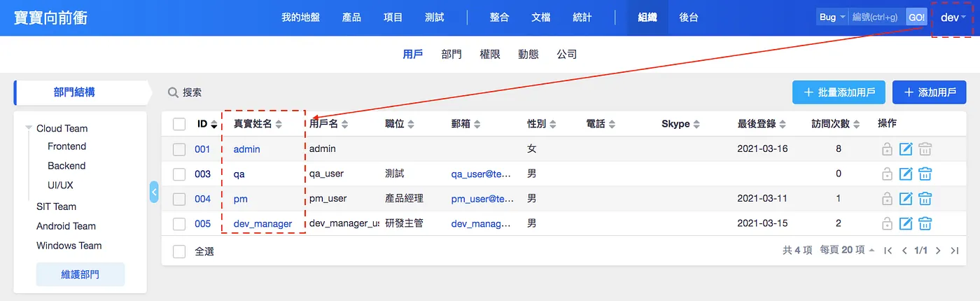Collapse the Cloud Team tree node
The image size is (980, 301).
pyautogui.click(x=29, y=128)
